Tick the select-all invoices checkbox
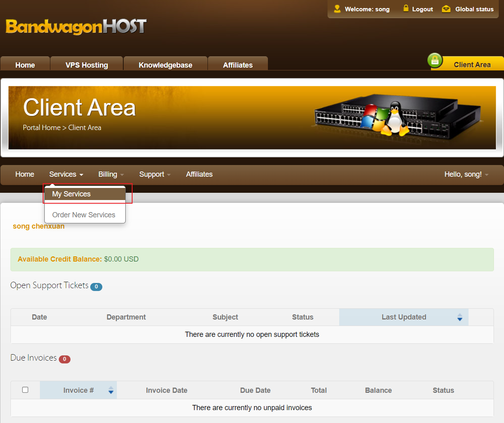 [25, 390]
